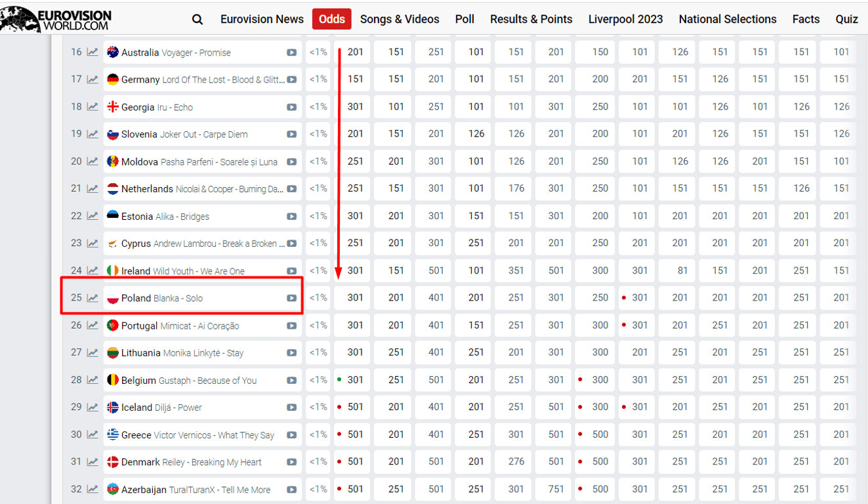Play the video for Poland's Blanka - Solo
This screenshot has width=868, height=504.
click(291, 298)
